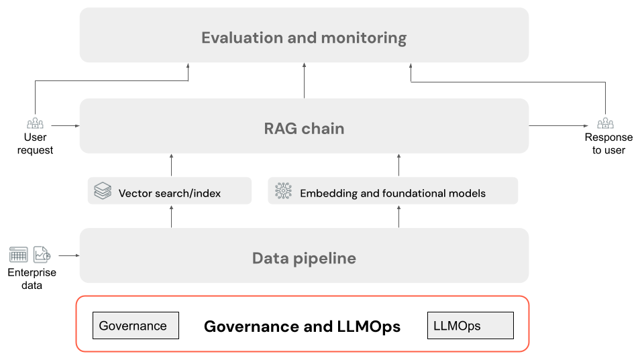Viewport: 644px width, 362px height.
Task: Click the Response to user text label
Action: tap(608, 144)
